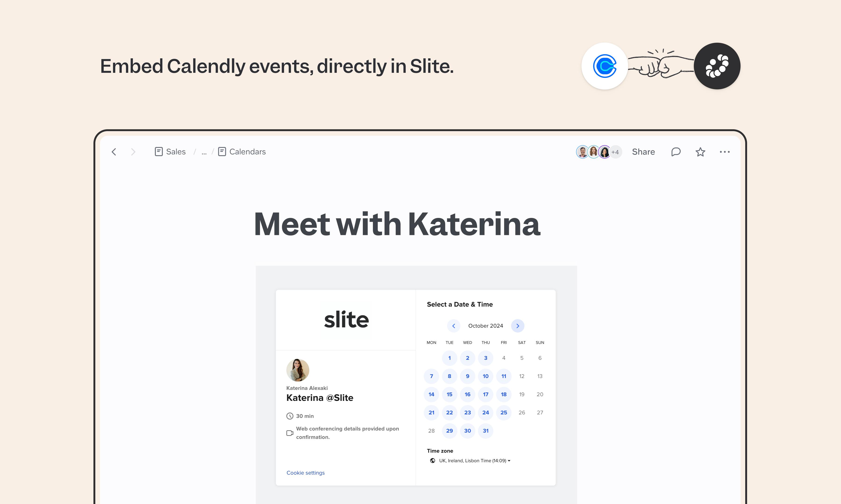
Task: Select October 25 on the calendar
Action: (504, 413)
